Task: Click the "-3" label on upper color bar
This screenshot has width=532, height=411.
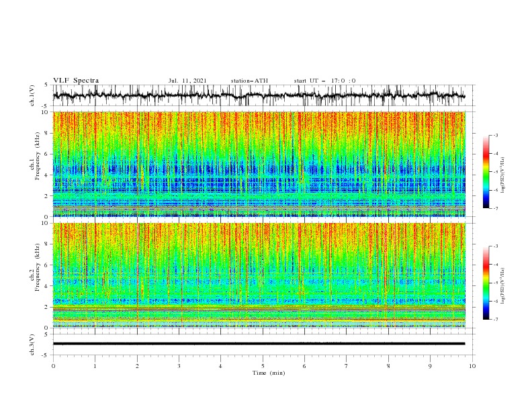Action: [x=495, y=135]
